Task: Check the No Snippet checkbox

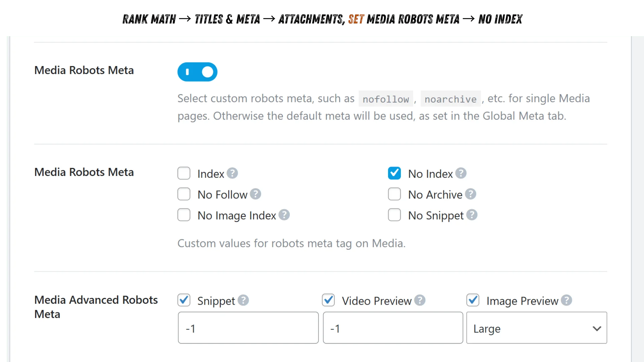Action: pos(394,215)
